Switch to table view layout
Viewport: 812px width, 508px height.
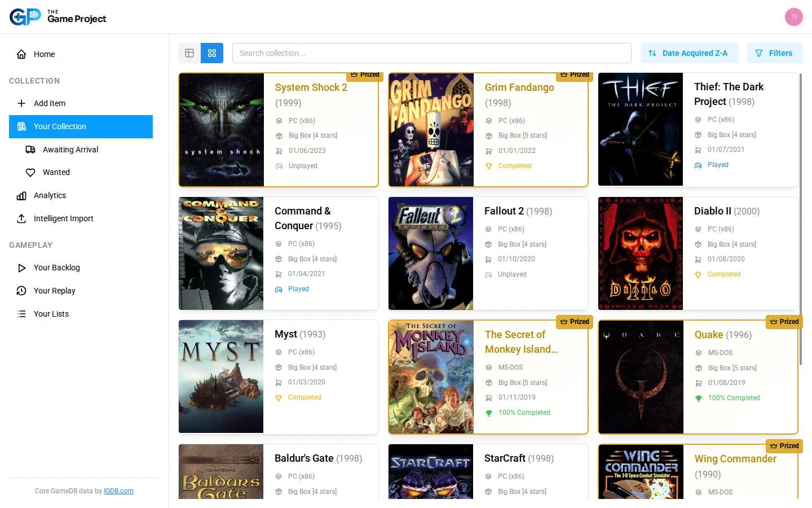(x=189, y=53)
